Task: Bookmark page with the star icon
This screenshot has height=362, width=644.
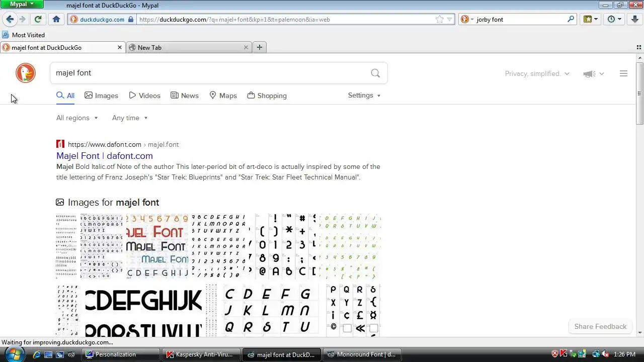Action: 440,19
